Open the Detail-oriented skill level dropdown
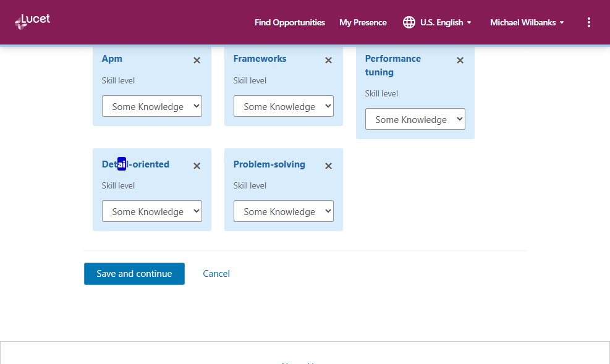 (x=152, y=211)
